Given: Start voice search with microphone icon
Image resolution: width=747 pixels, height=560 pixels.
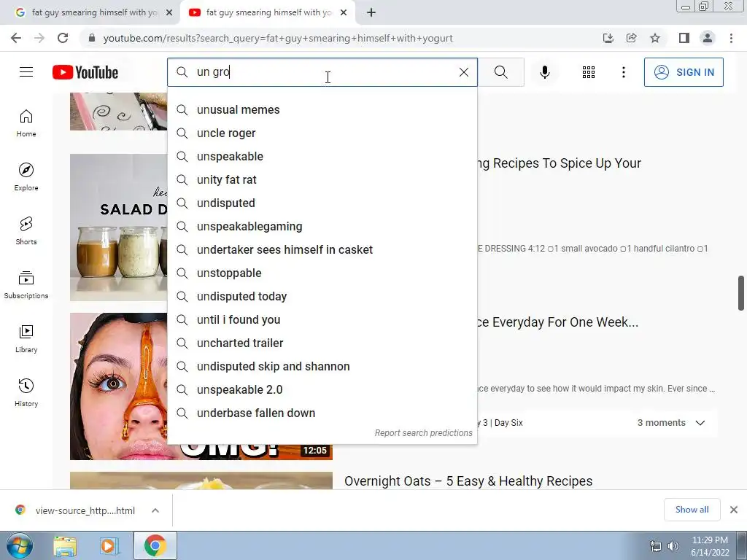Looking at the screenshot, I should coord(545,72).
